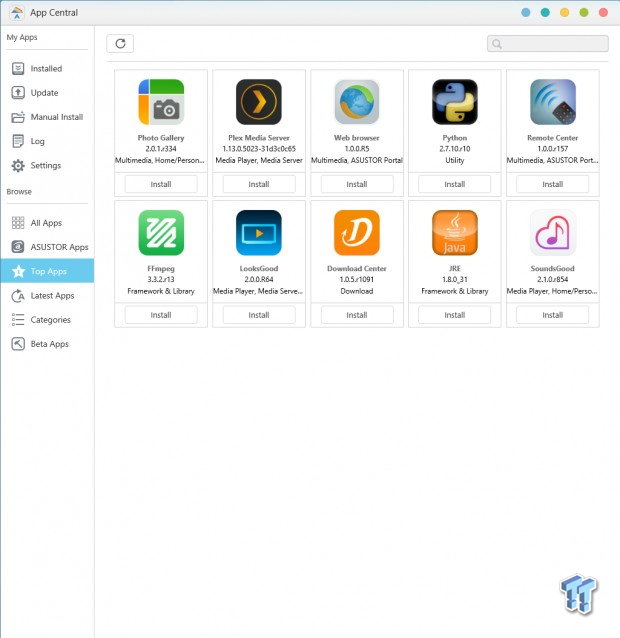620x638 pixels.
Task: Browse the All Apps list
Action: point(47,223)
